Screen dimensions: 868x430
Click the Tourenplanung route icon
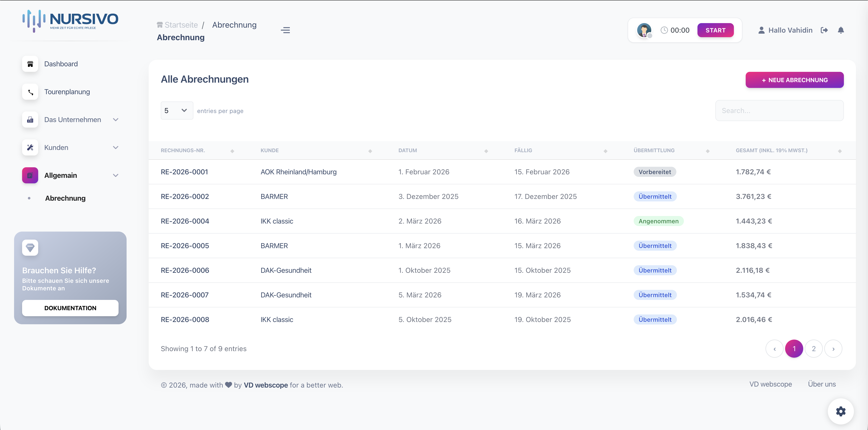tap(30, 92)
